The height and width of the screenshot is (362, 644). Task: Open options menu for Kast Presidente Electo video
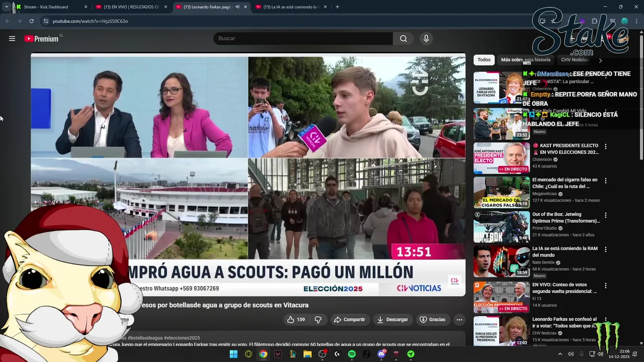click(606, 146)
